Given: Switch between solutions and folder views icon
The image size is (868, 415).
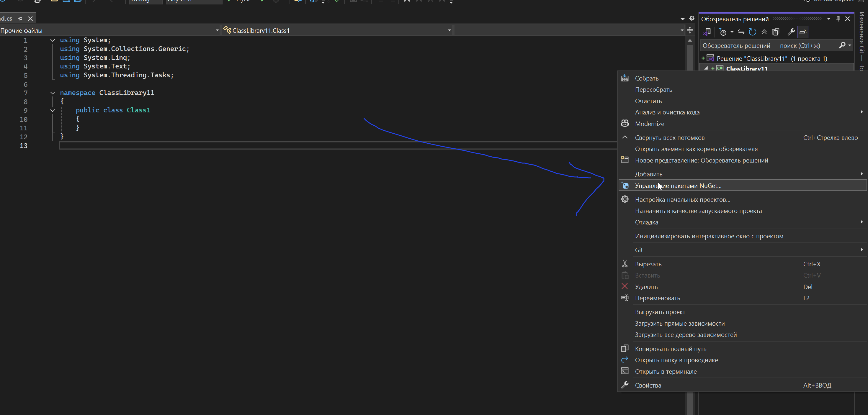Looking at the screenshot, I should click(707, 32).
